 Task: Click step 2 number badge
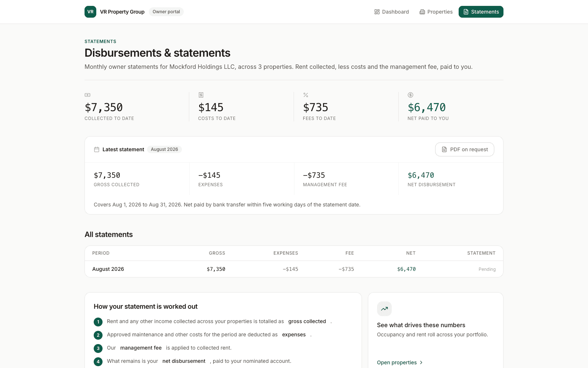98,335
